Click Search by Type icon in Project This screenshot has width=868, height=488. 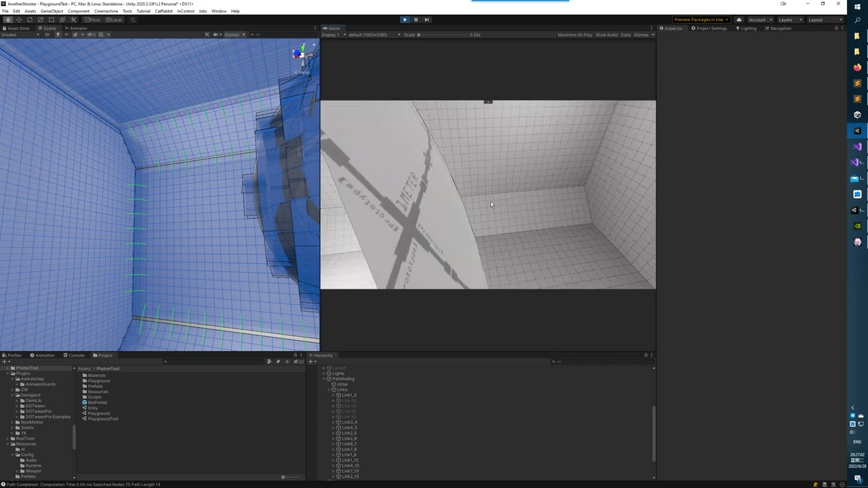269,361
